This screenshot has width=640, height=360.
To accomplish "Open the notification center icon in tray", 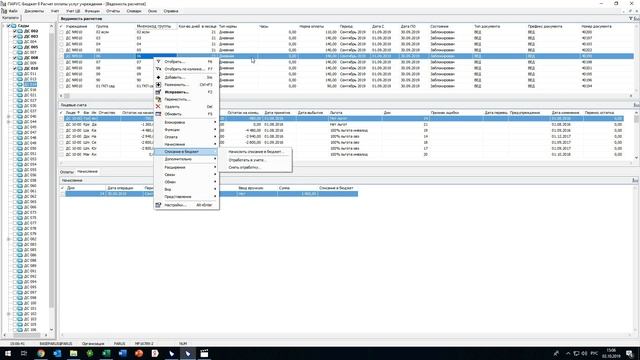I will point(630,353).
